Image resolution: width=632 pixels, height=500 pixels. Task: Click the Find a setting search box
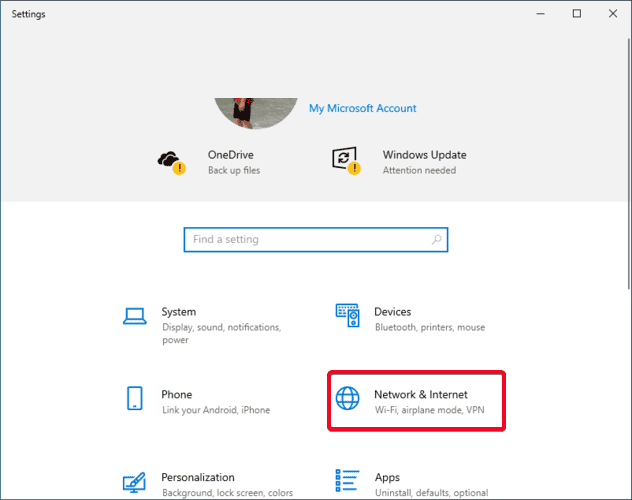point(316,240)
